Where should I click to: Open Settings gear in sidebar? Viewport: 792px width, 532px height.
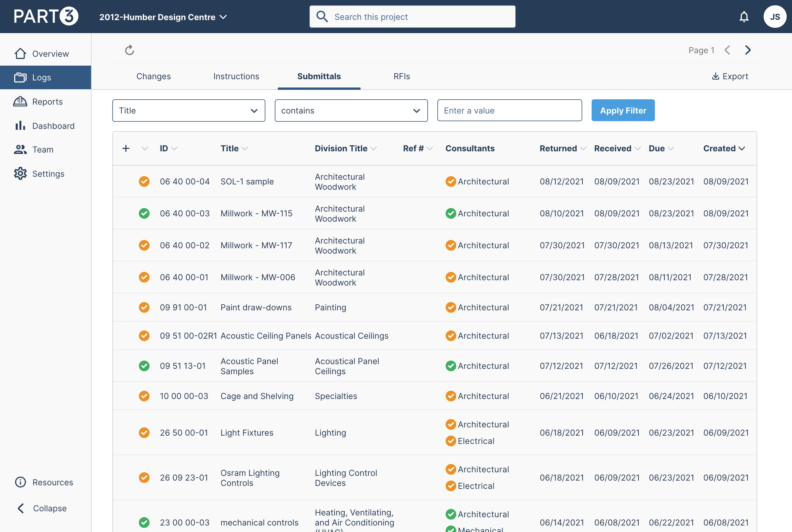point(20,173)
